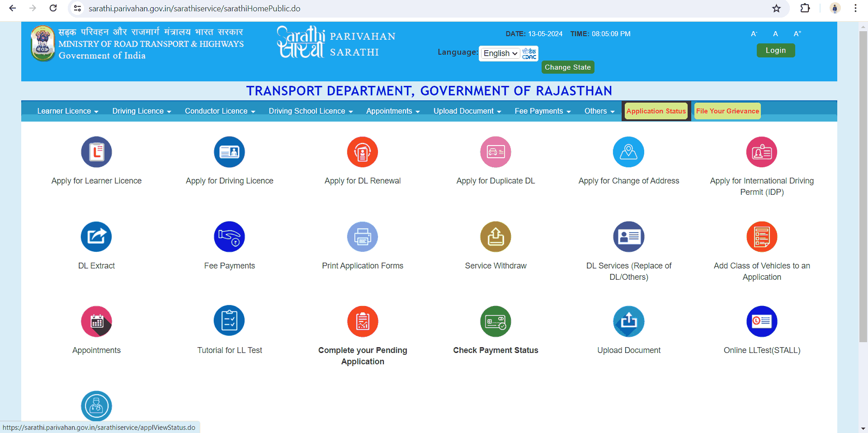Choose the Service Withdraw icon

point(495,237)
